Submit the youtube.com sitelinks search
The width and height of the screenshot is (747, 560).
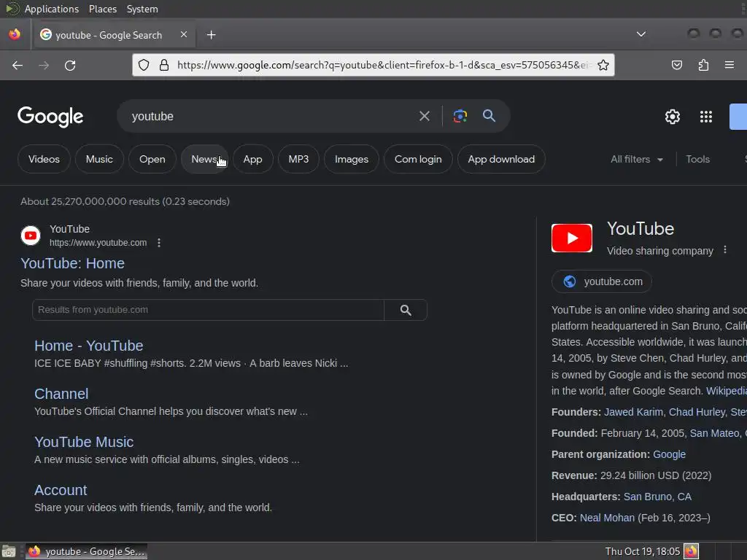(x=406, y=310)
